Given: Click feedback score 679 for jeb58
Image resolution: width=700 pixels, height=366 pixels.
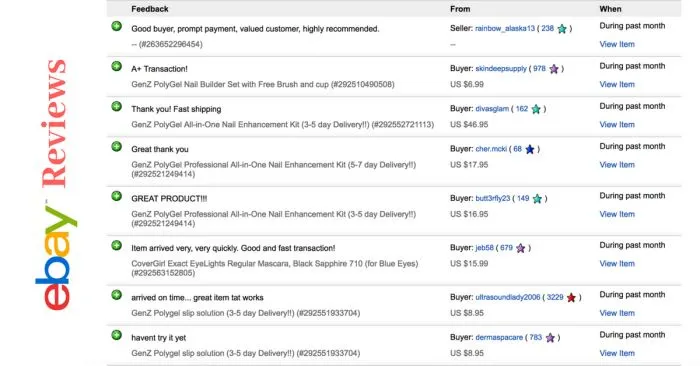Looking at the screenshot, I should pos(506,248).
